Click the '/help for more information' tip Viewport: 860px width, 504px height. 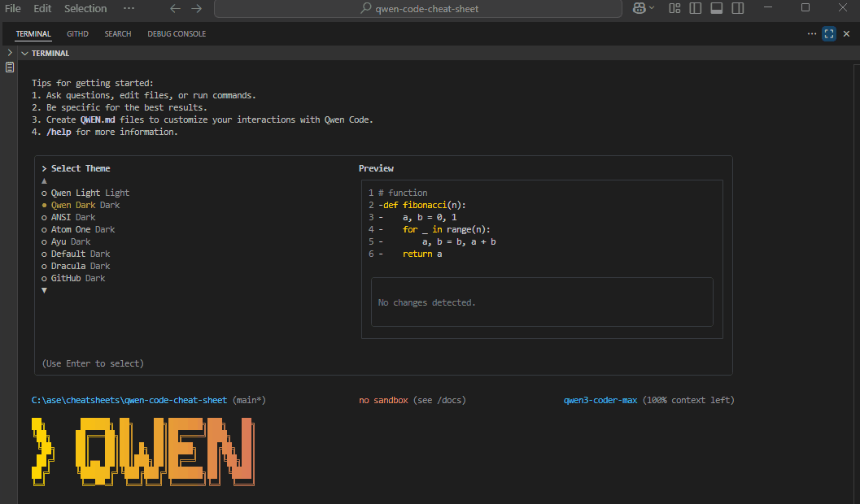pos(112,132)
